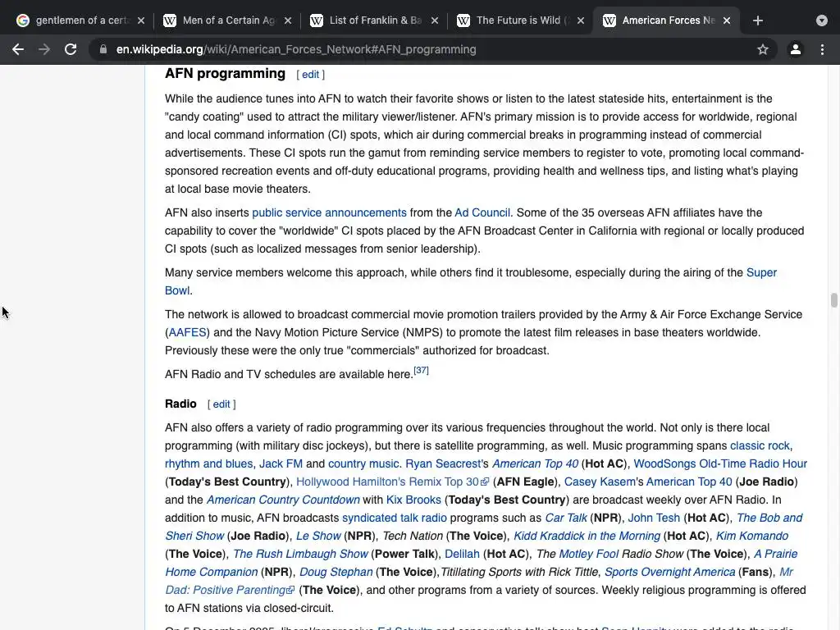This screenshot has height=630, width=840.
Task: Close the 'The Future is Wild' tab
Action: pyautogui.click(x=581, y=21)
